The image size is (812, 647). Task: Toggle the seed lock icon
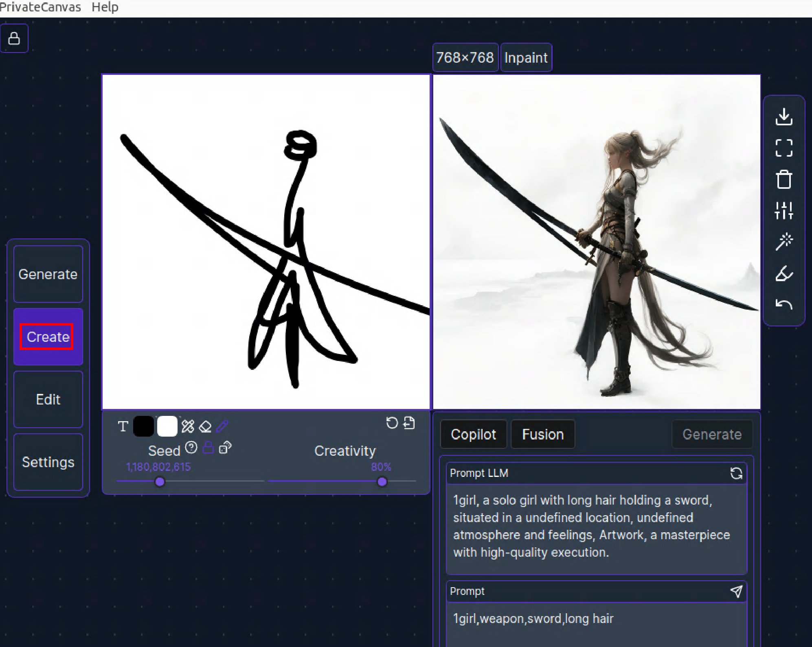(208, 448)
